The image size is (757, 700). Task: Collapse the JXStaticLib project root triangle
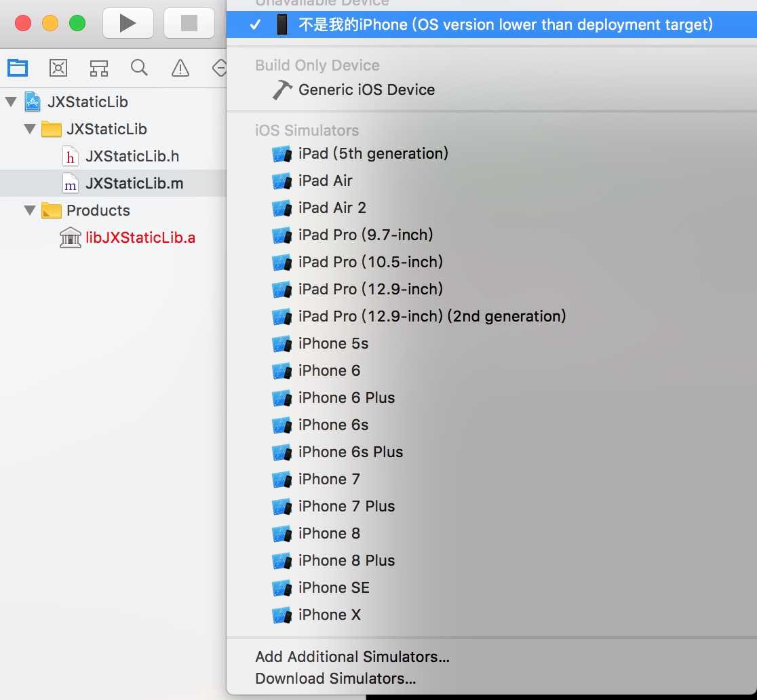(x=11, y=102)
